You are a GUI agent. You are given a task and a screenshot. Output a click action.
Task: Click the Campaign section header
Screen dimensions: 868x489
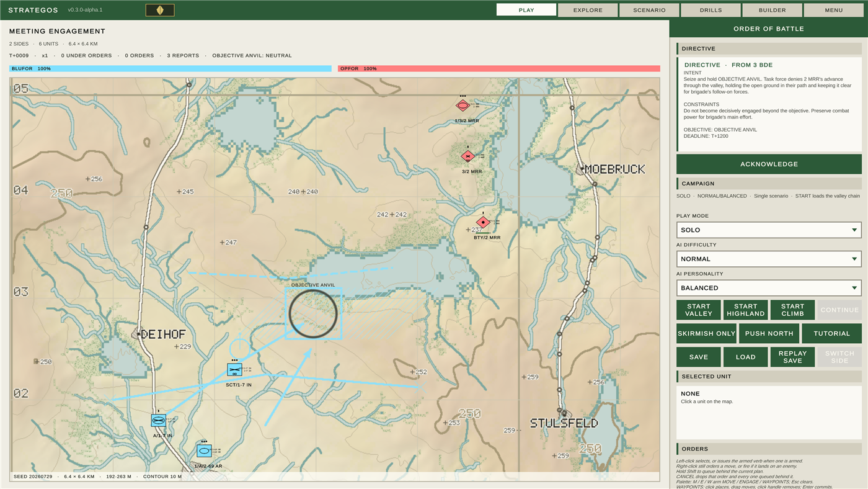769,184
